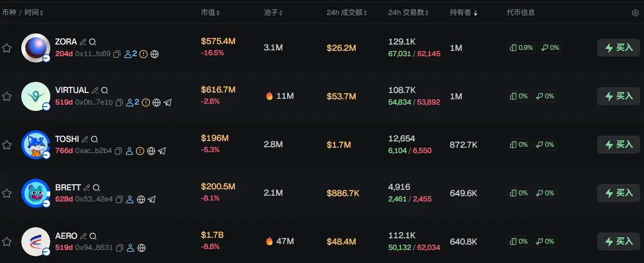Open the AERO website globe icon

(x=142, y=248)
